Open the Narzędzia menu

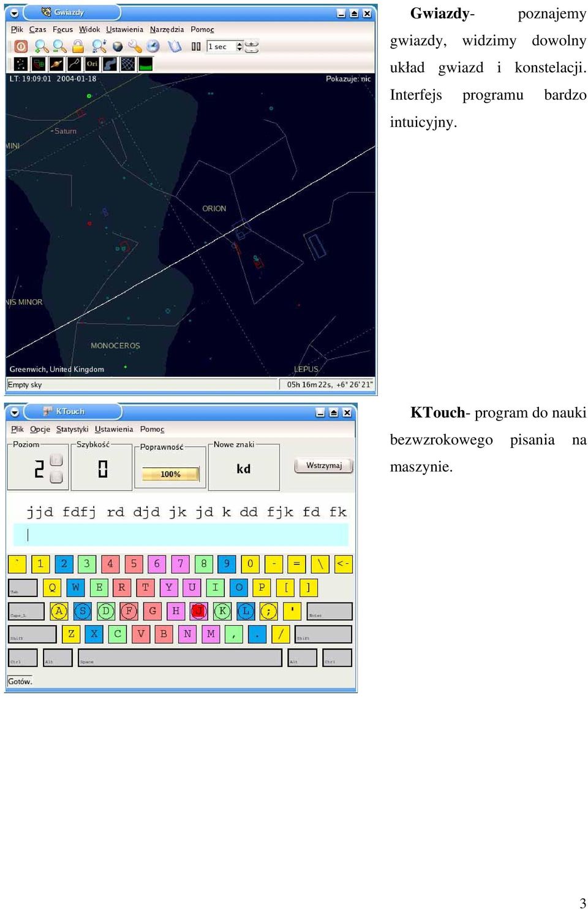point(167,29)
